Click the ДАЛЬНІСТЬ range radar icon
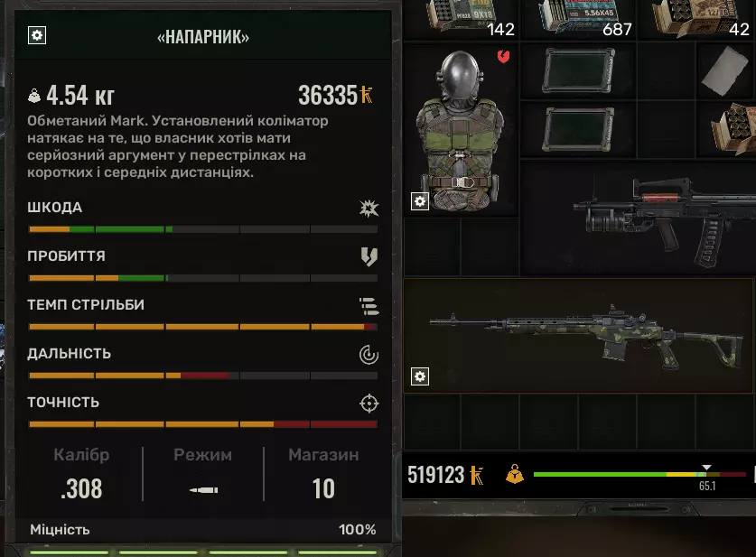 [x=369, y=355]
